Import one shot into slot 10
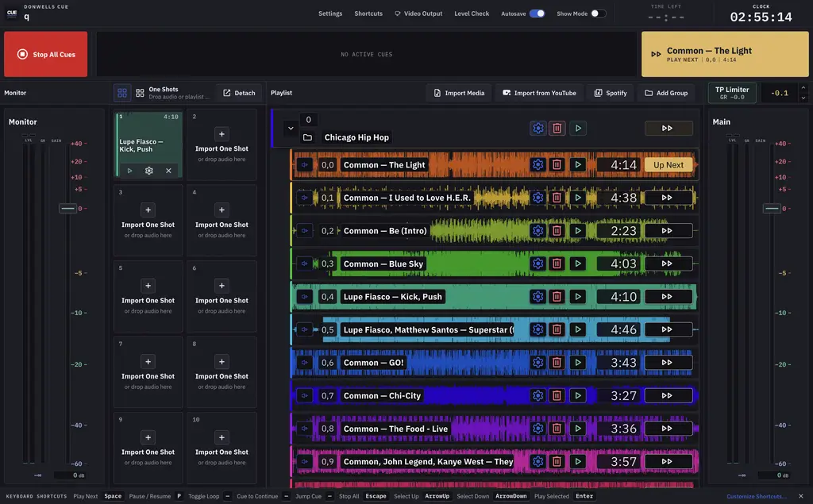 coord(222,437)
